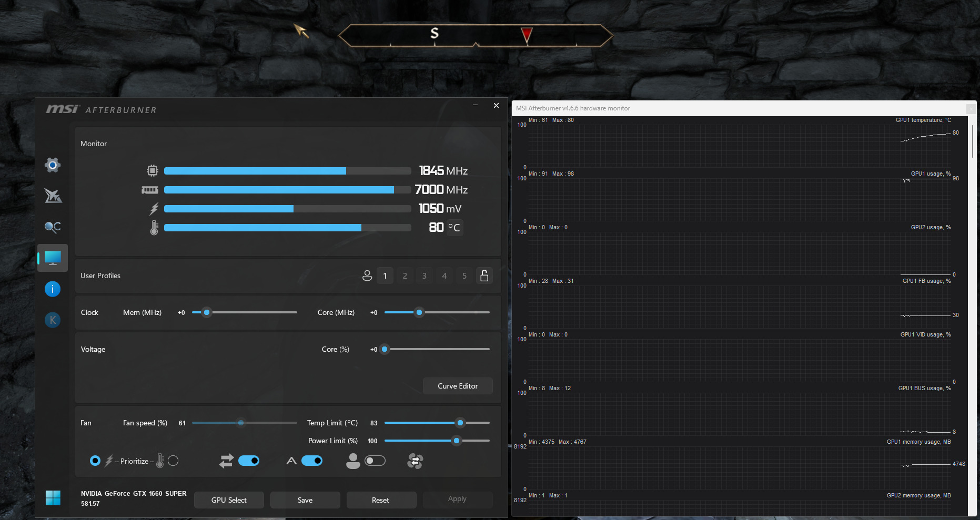Viewport: 980px width, 520px height.
Task: Select user profile 5
Action: 464,276
